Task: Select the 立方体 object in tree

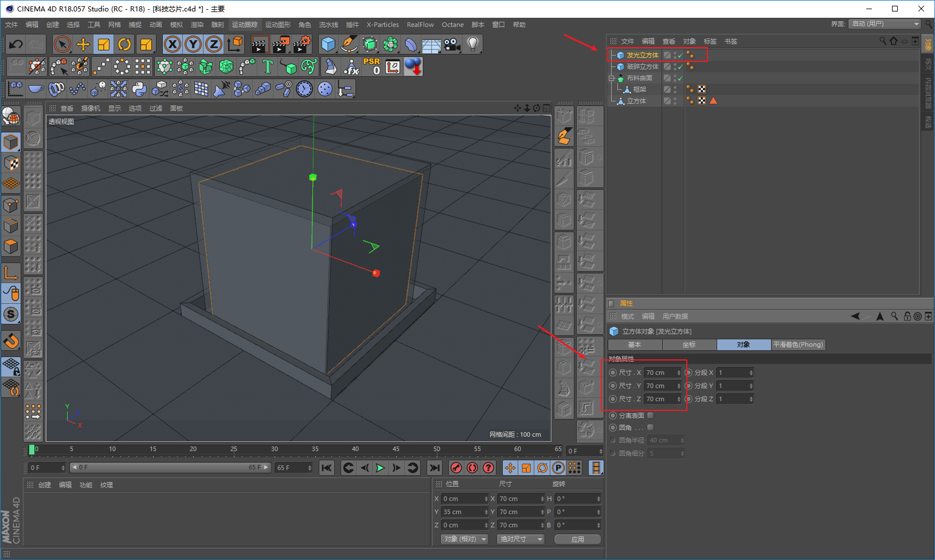Action: pos(636,101)
